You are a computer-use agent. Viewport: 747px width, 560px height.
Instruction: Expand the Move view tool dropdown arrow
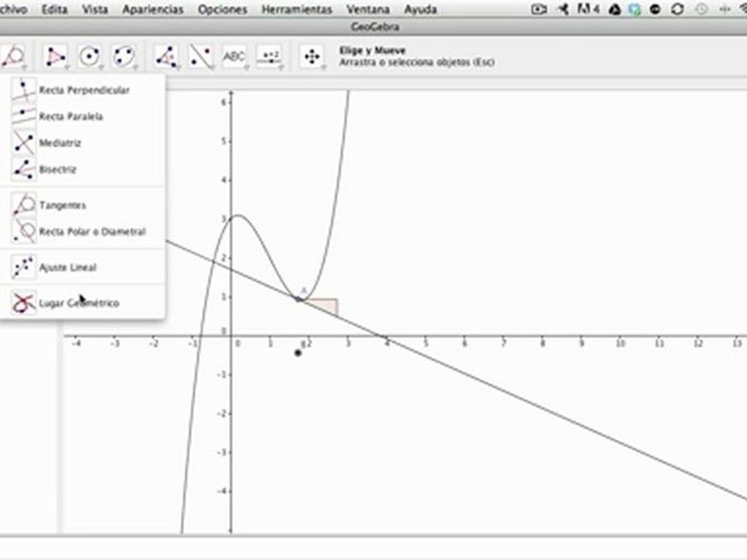coord(324,68)
